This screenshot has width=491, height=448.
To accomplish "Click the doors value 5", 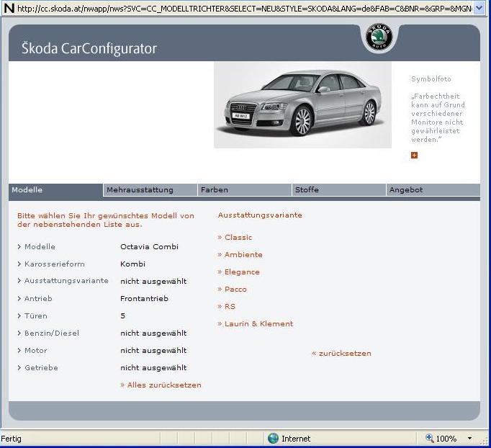I will pos(122,315).
